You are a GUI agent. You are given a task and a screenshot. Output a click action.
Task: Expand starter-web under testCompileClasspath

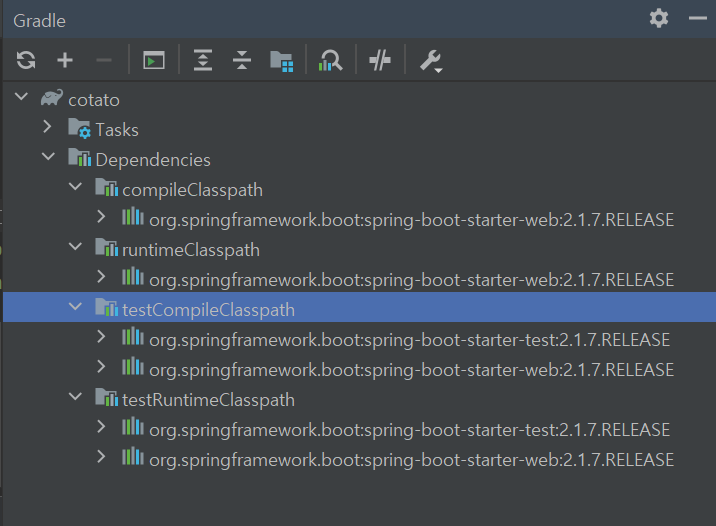coord(101,367)
